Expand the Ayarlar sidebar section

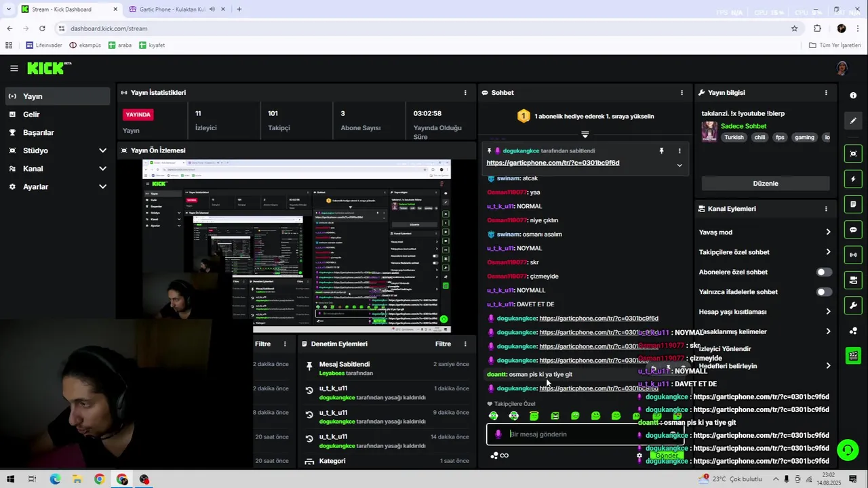[102, 187]
